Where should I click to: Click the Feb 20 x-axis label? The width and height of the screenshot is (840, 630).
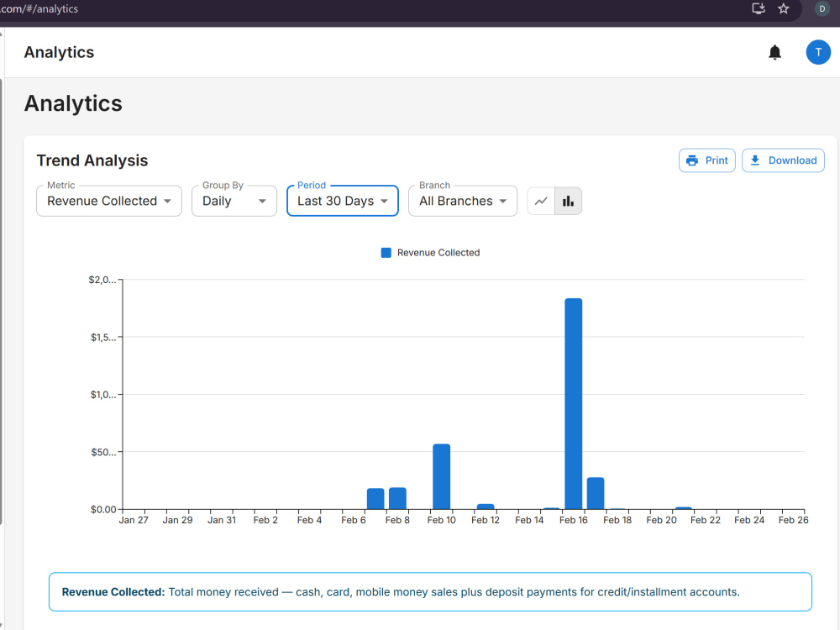click(x=661, y=520)
